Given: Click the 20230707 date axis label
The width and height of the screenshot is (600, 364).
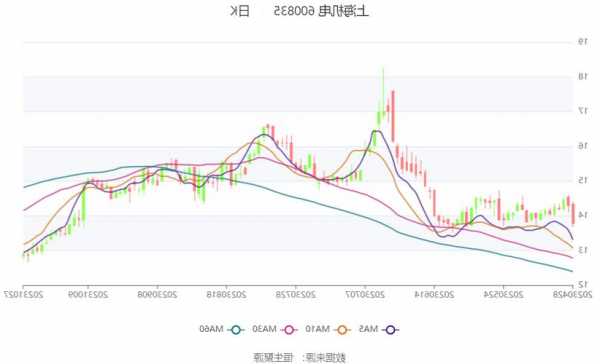Looking at the screenshot, I should click(365, 294).
